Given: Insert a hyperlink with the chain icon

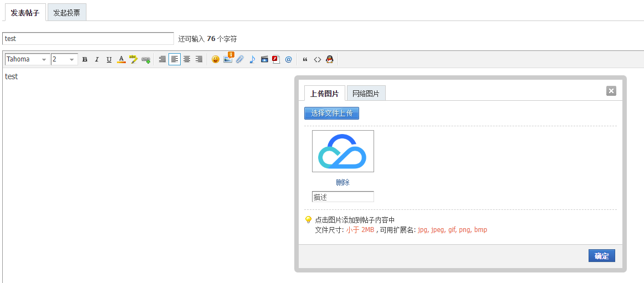Looking at the screenshot, I should (145, 59).
